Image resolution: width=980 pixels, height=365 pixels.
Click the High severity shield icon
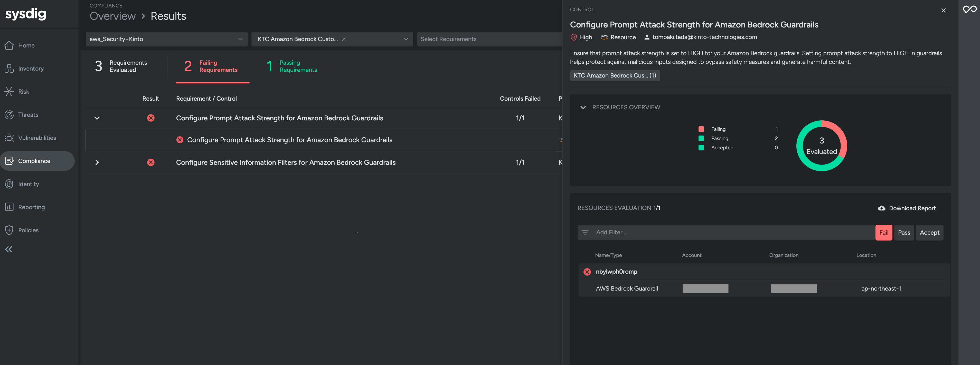[x=574, y=37]
